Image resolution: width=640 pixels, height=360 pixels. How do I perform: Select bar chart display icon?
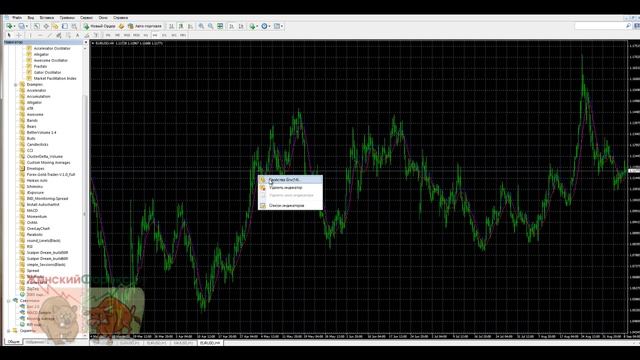tap(171, 26)
